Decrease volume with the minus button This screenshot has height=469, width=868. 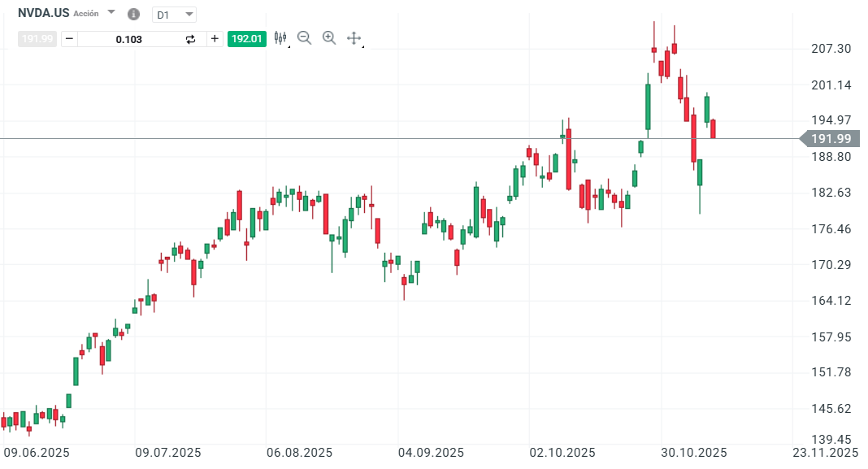[69, 38]
